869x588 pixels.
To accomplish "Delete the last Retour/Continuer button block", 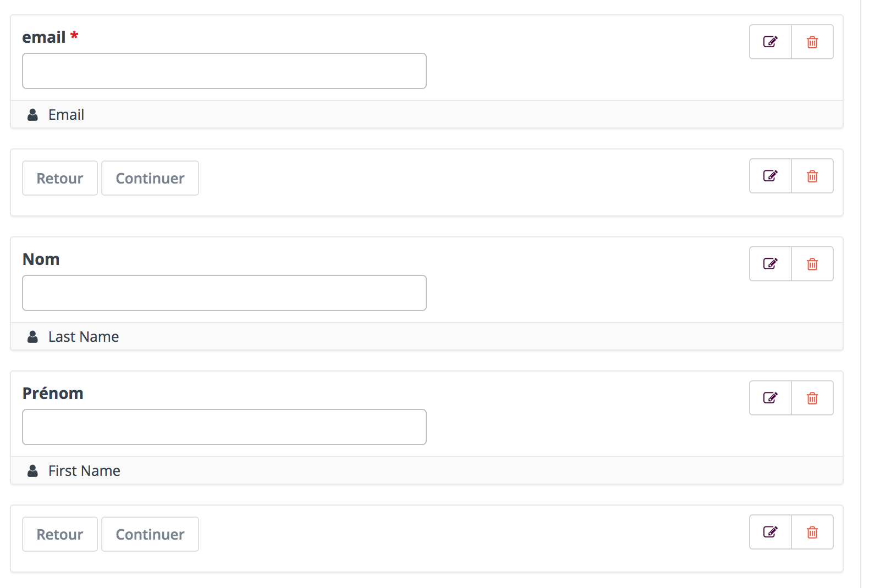I will click(812, 532).
